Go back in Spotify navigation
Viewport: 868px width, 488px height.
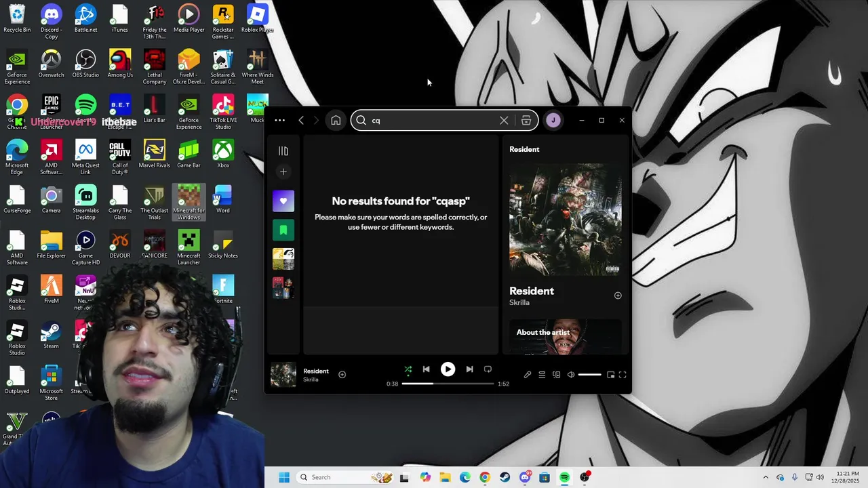(x=301, y=121)
